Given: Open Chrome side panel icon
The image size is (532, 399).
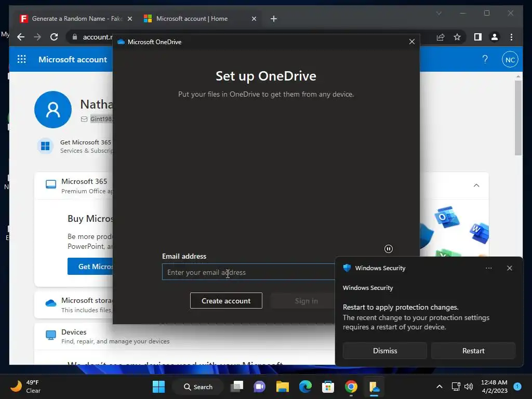Looking at the screenshot, I should point(478,37).
